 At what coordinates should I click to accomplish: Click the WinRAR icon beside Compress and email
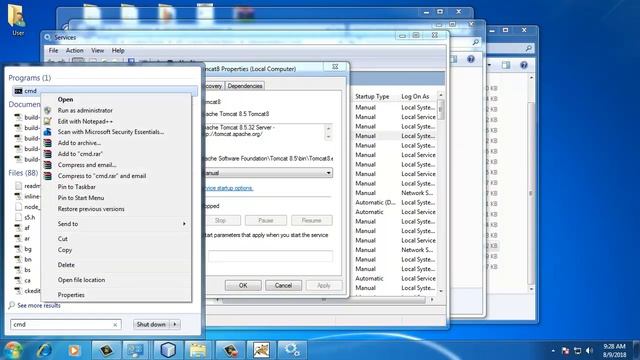(47, 165)
